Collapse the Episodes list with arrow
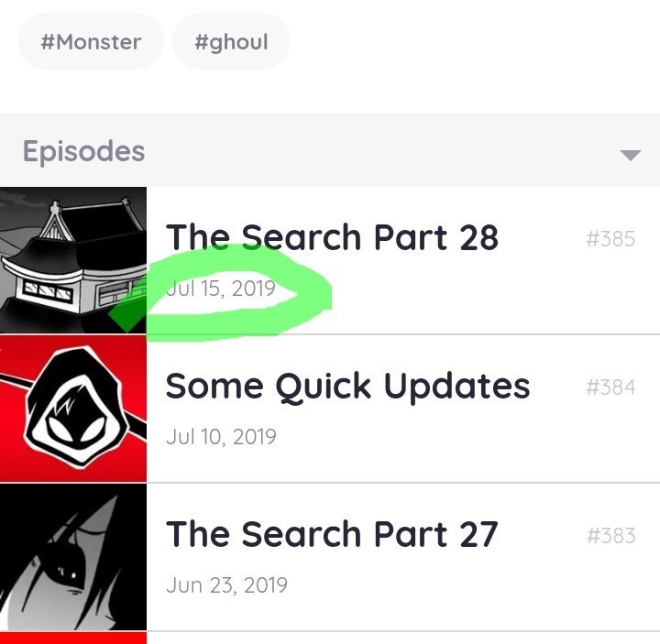Viewport: 660px width, 644px height. 630,155
